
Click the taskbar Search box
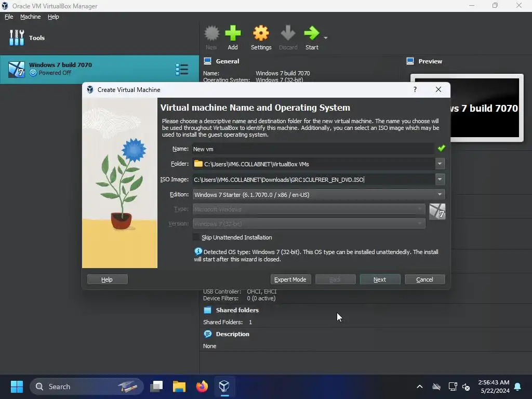(x=87, y=387)
